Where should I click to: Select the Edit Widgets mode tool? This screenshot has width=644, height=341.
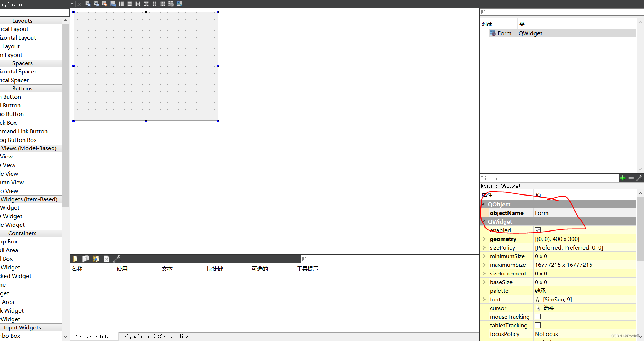coord(88,4)
